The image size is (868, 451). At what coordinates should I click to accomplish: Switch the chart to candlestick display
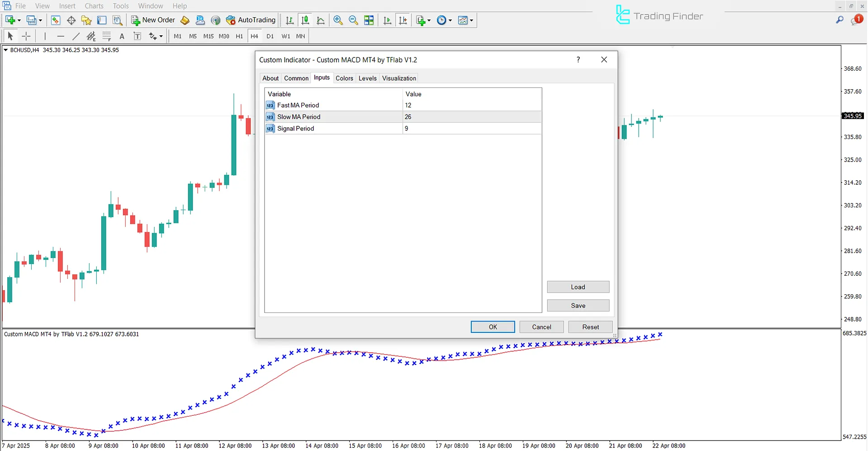tap(305, 20)
